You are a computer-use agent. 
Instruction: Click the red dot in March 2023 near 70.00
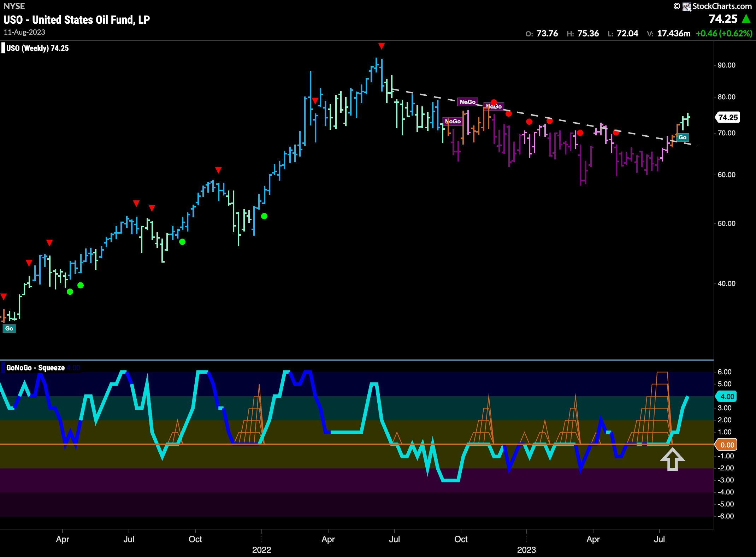click(x=580, y=133)
